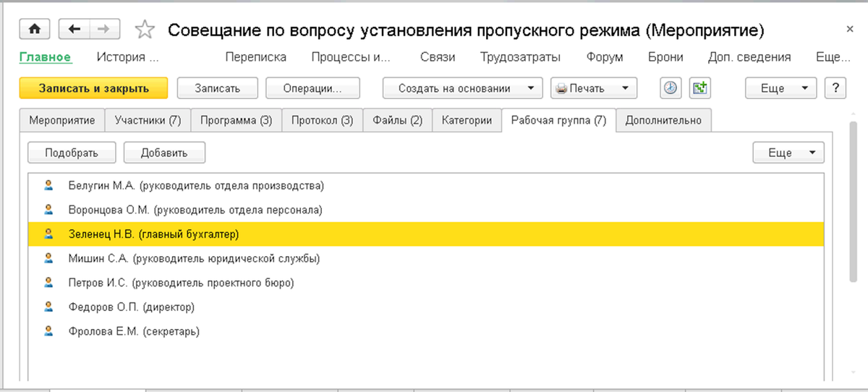Click the user icon next to Фролова Е.М.
The height and width of the screenshot is (392, 868).
click(x=48, y=332)
